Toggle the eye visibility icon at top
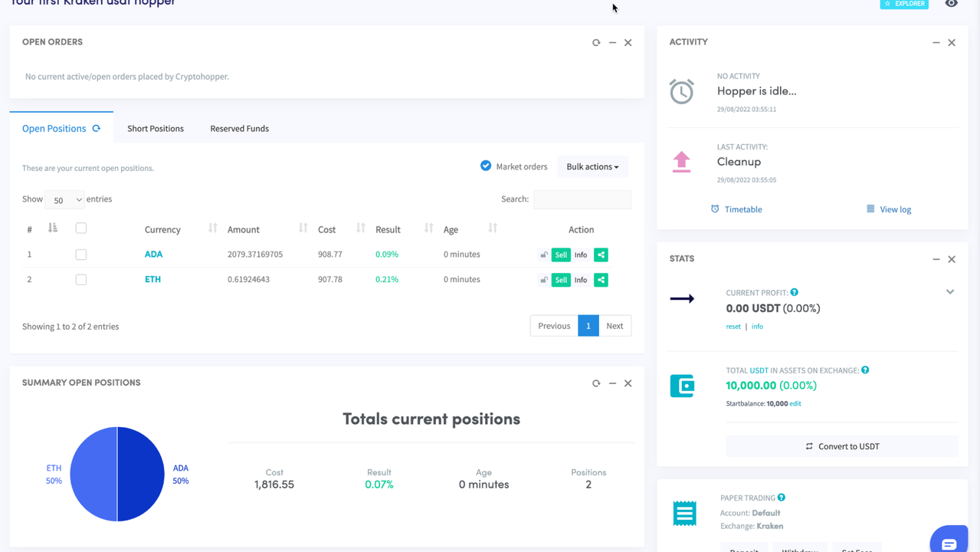The image size is (980, 552). pyautogui.click(x=951, y=4)
